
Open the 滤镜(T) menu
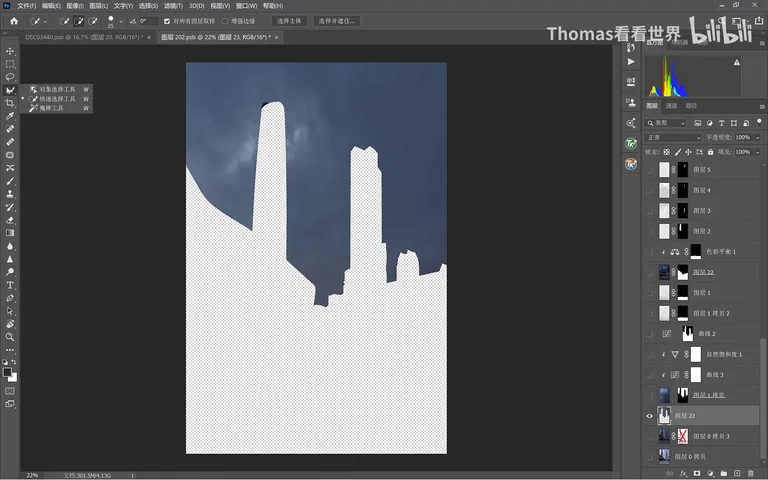(x=173, y=6)
